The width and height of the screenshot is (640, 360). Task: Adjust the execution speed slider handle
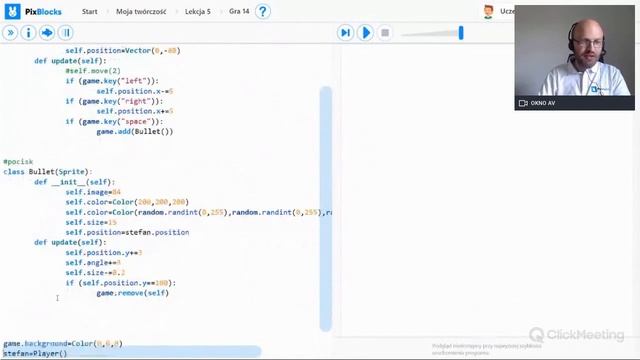[x=461, y=33]
